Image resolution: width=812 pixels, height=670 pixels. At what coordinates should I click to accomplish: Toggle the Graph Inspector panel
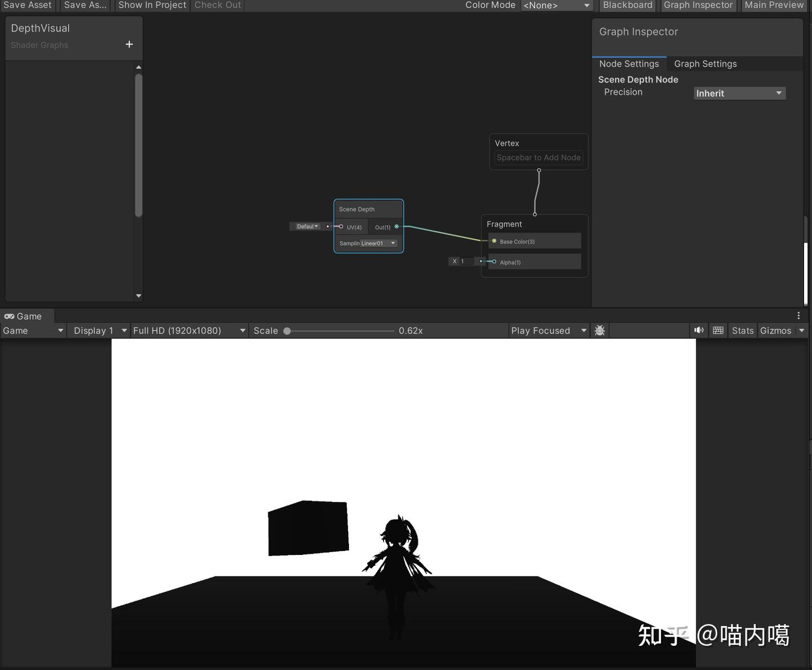click(x=698, y=5)
